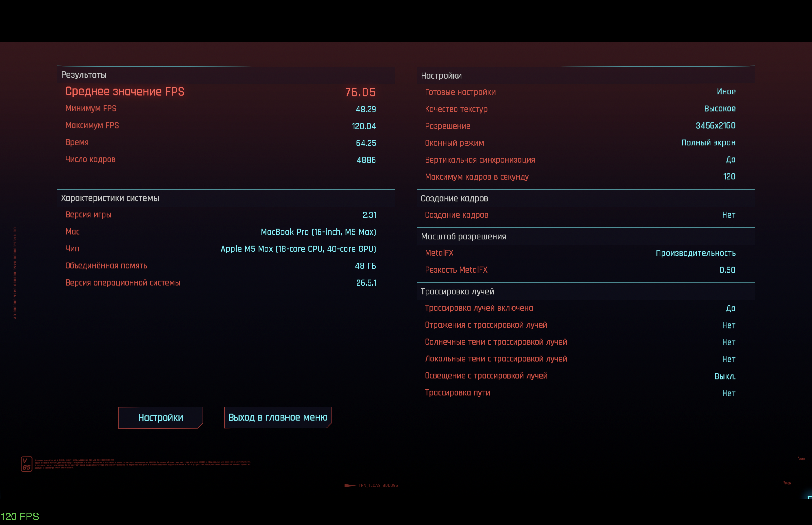Screen dimensions: 812x525
Task: Click the Создание кадров row value Нет
Action: pyautogui.click(x=729, y=215)
